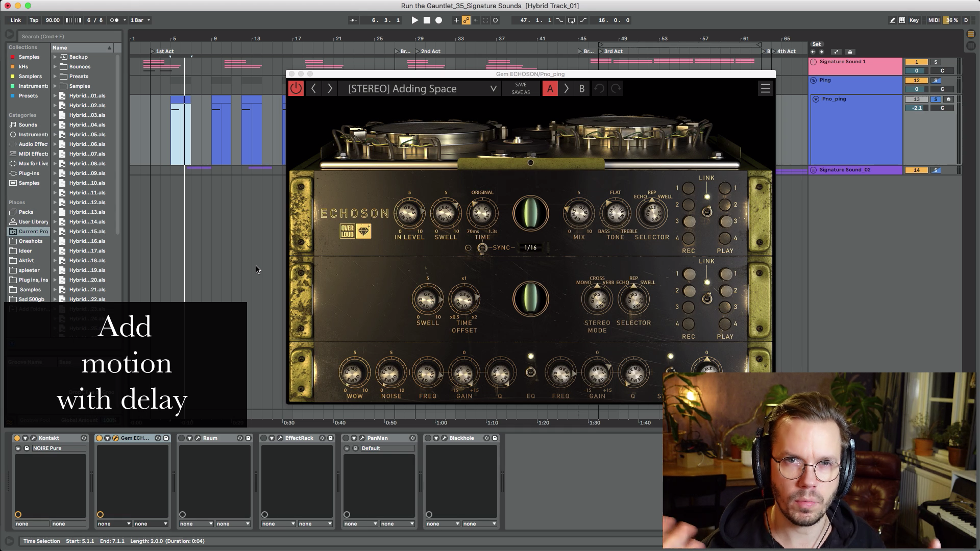Expand the Backup folder in browser

click(x=55, y=57)
